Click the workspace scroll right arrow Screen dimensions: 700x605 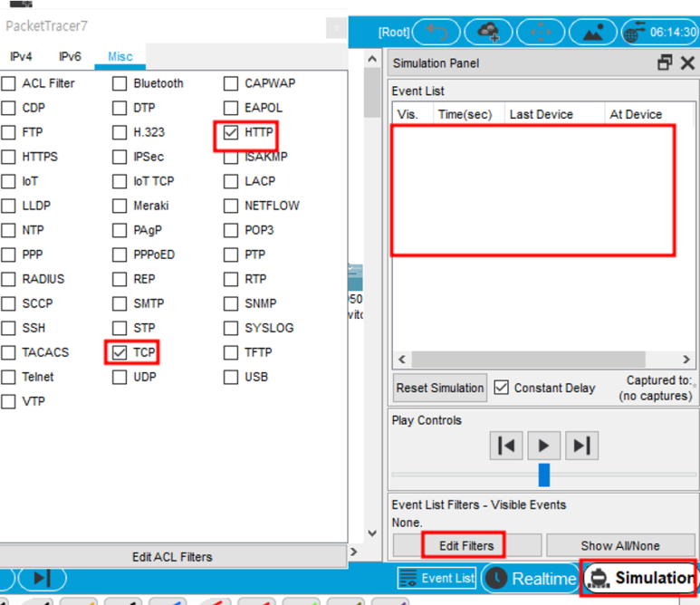coord(354,552)
